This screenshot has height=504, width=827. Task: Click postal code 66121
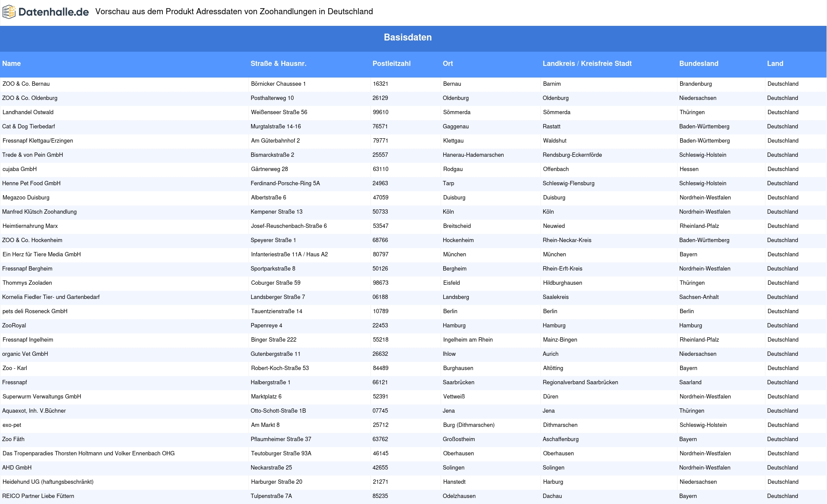(x=380, y=383)
